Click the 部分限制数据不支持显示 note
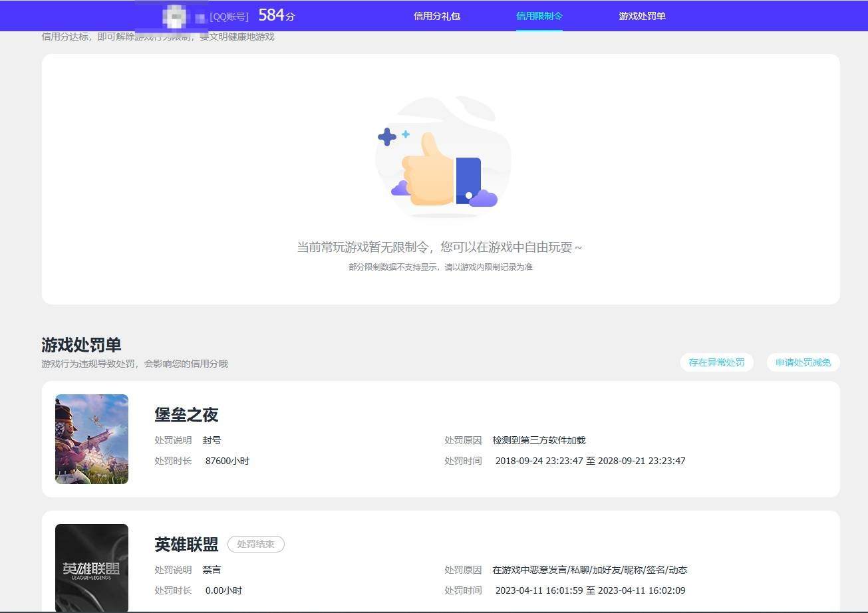Screen dimensions: 868x613 440,267
